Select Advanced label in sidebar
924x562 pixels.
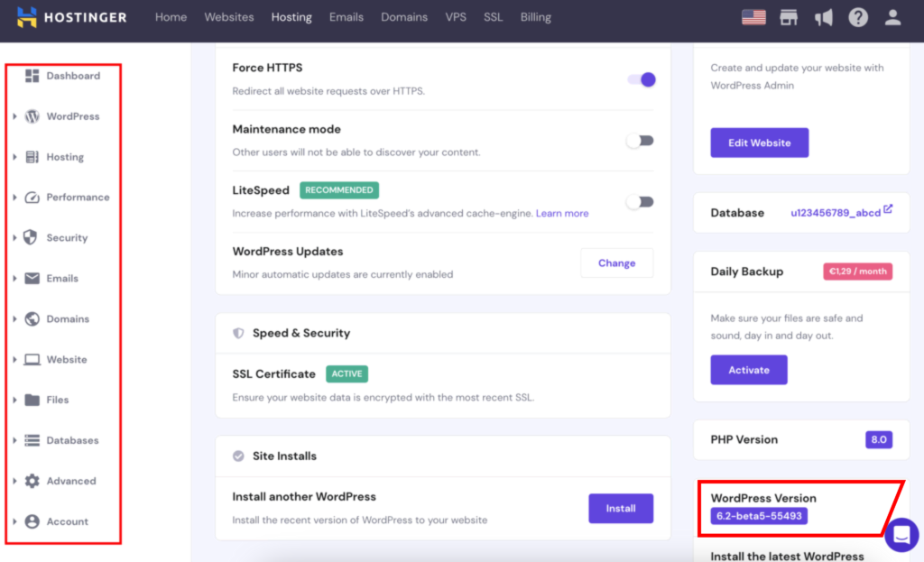(x=71, y=481)
